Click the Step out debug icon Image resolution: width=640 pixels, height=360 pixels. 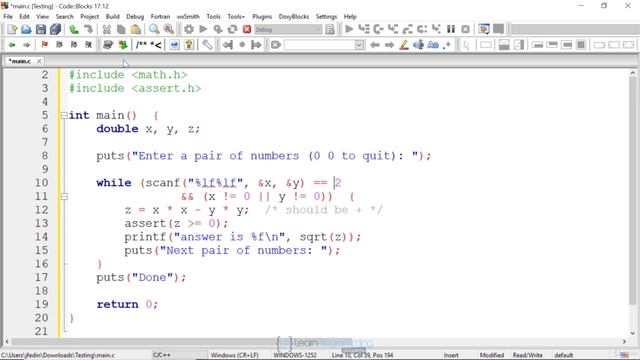407,29
